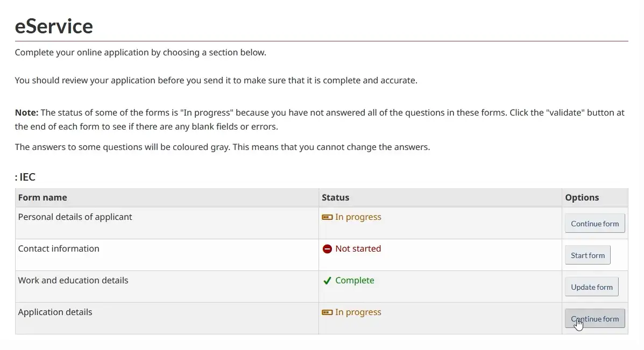Click the Status column header
Image resolution: width=644 pixels, height=350 pixels.
(335, 197)
